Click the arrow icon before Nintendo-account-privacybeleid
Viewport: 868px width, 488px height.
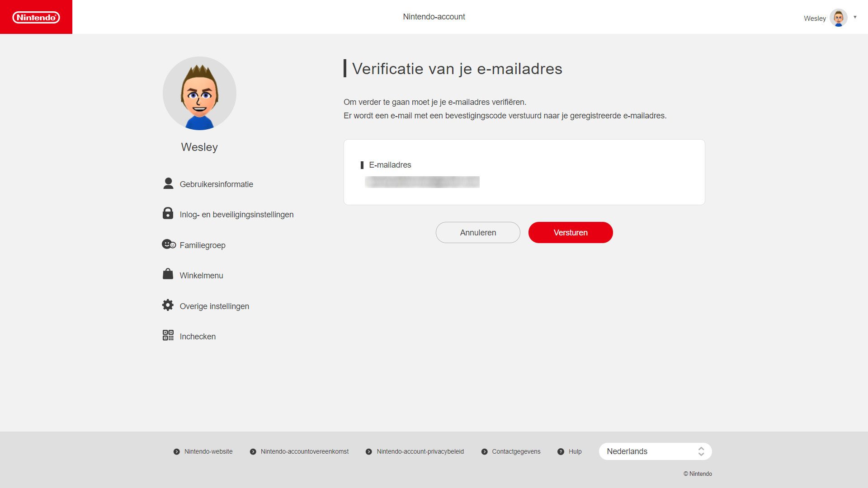click(x=368, y=451)
